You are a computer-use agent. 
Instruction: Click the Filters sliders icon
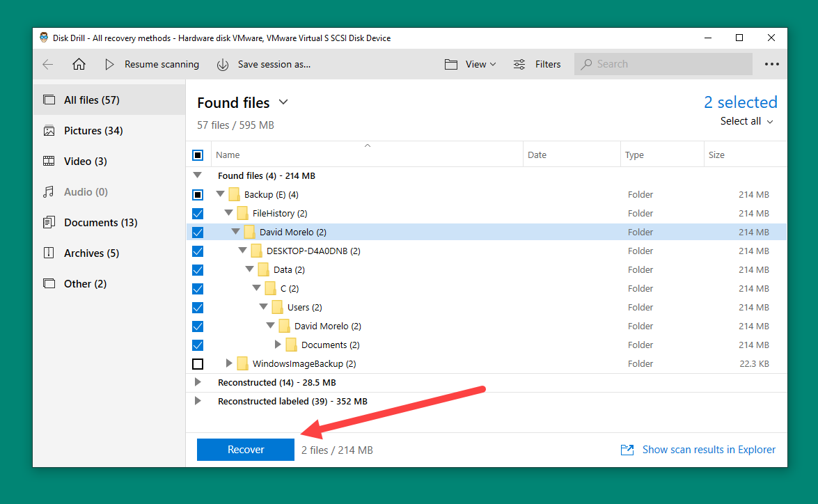[x=519, y=64]
